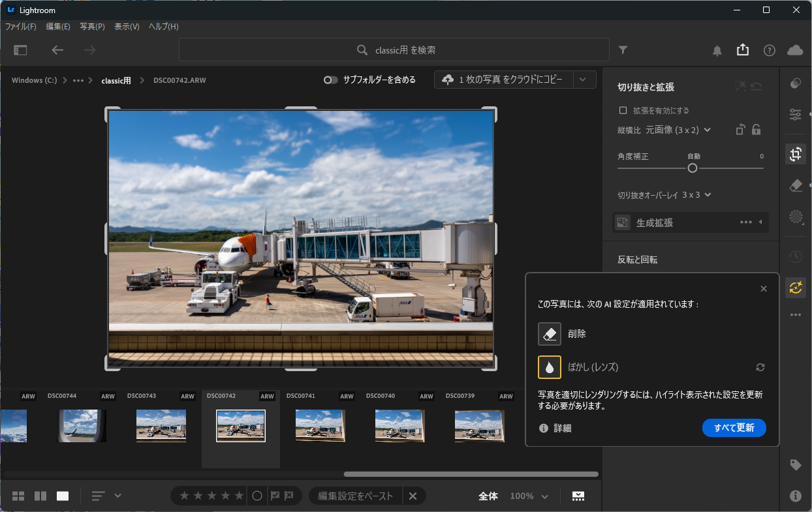Open the sort order dropdown
812x512 pixels.
click(x=106, y=496)
